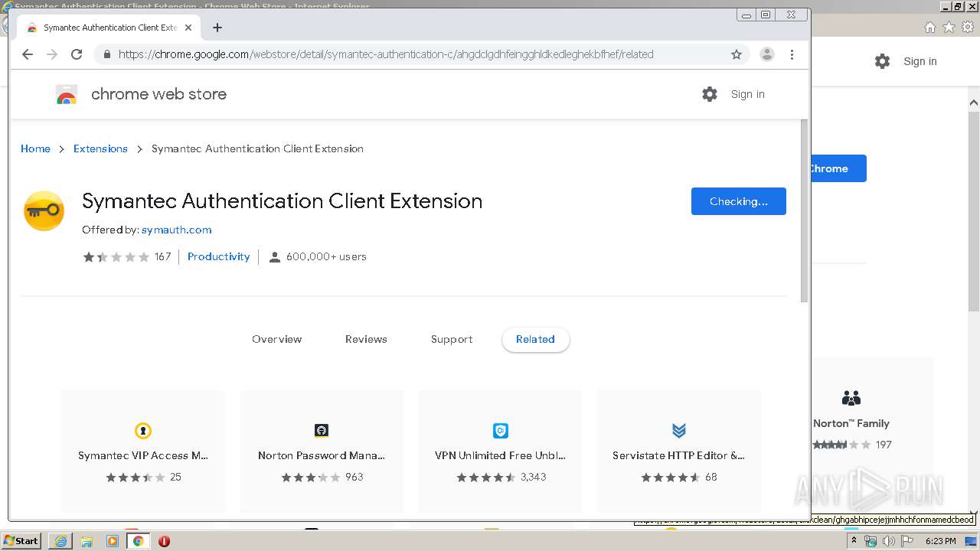Bookmark this page with the star icon
The height and width of the screenshot is (551, 980).
[737, 54]
